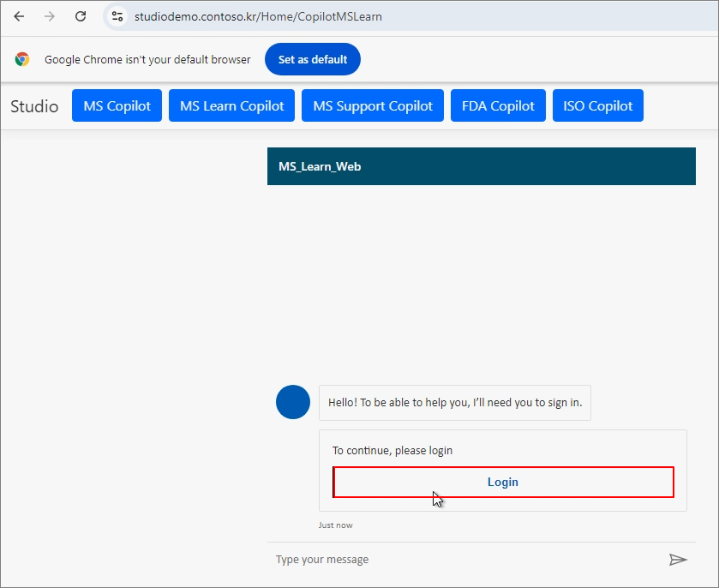The height and width of the screenshot is (588, 719).
Task: Send message with the paper plane icon
Action: tap(678, 560)
